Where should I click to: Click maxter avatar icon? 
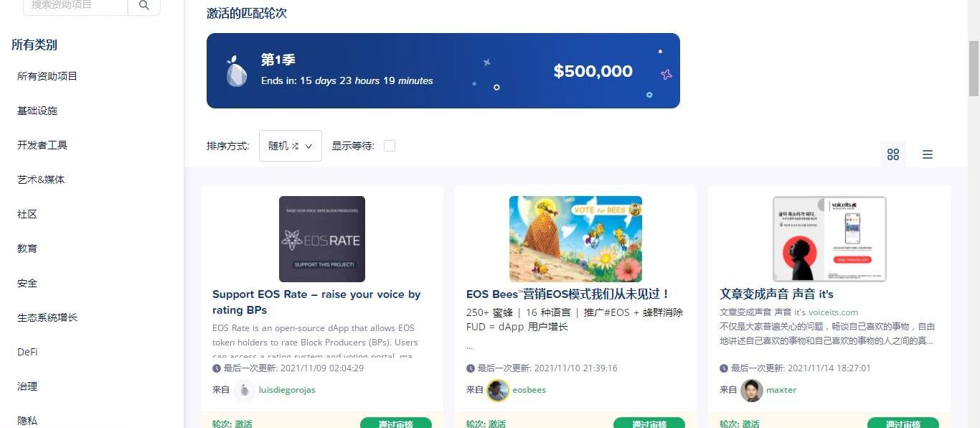point(752,390)
